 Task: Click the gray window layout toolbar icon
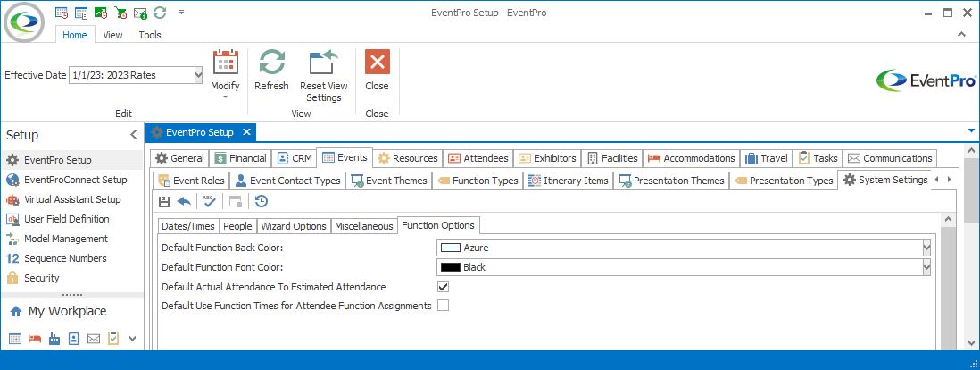click(x=235, y=201)
